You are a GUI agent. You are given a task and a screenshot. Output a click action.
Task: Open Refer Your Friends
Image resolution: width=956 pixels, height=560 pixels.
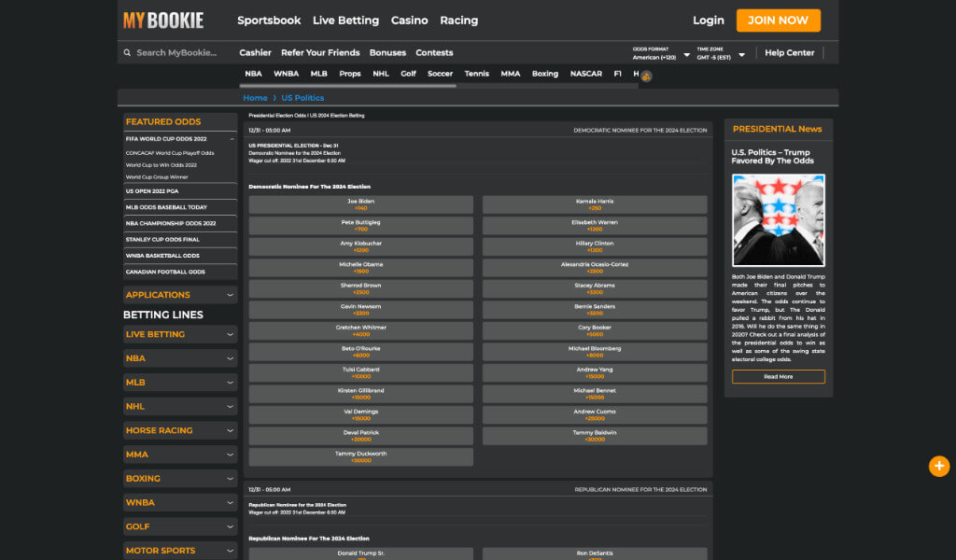coord(320,53)
